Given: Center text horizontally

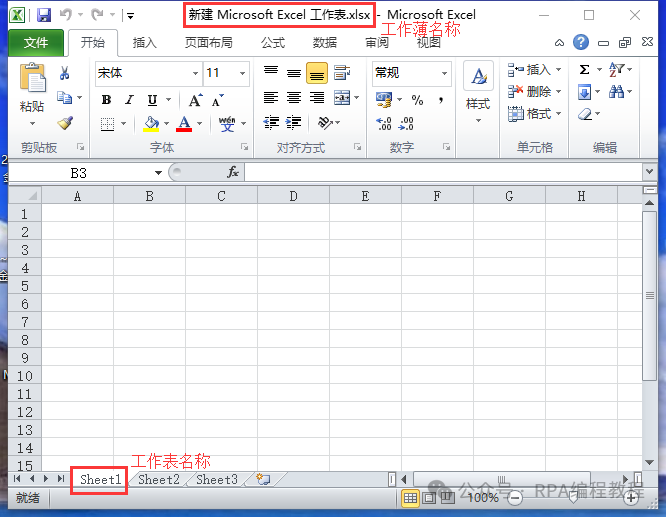Looking at the screenshot, I should pyautogui.click(x=293, y=98).
